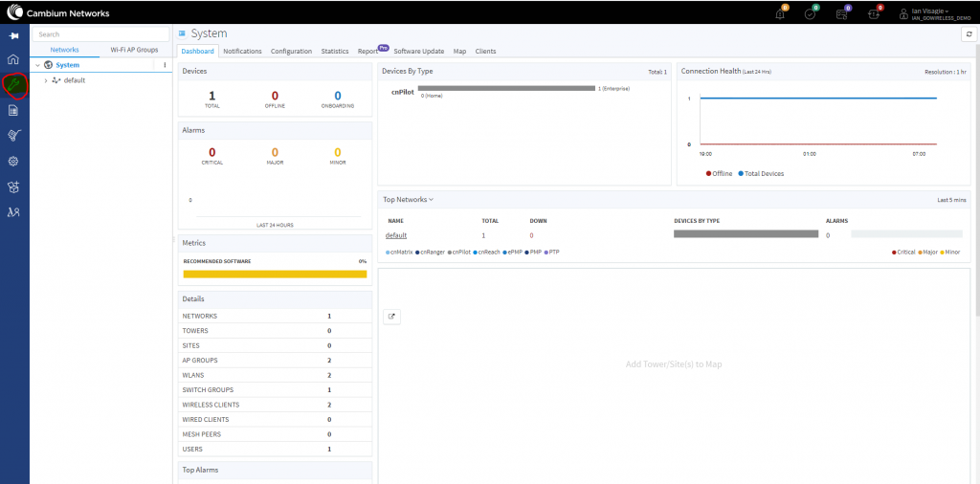Refresh the dashboard with the refresh icon
The width and height of the screenshot is (980, 484).
[x=968, y=33]
